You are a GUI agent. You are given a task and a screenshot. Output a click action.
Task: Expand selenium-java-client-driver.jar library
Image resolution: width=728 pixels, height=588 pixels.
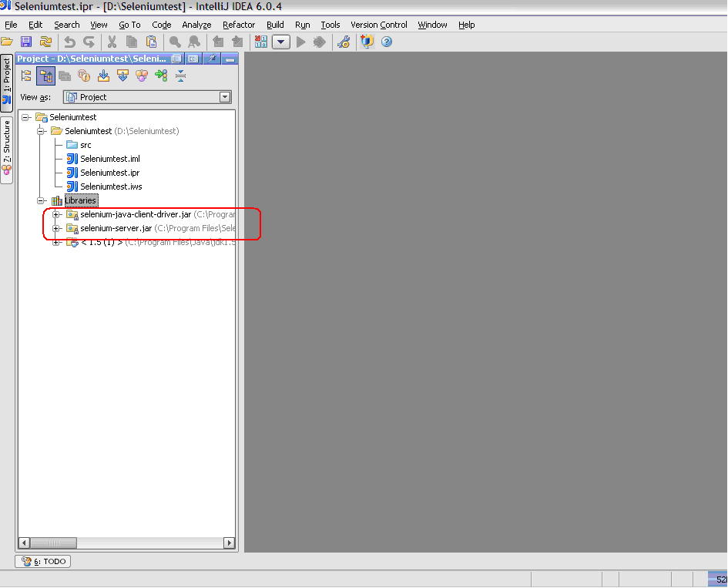tap(56, 214)
